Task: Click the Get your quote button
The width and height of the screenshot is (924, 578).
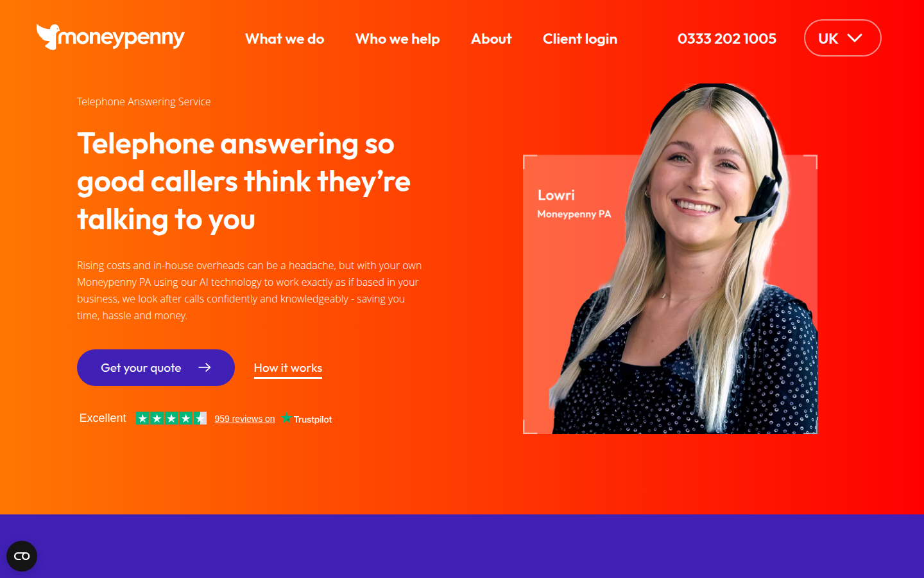Action: click(156, 367)
